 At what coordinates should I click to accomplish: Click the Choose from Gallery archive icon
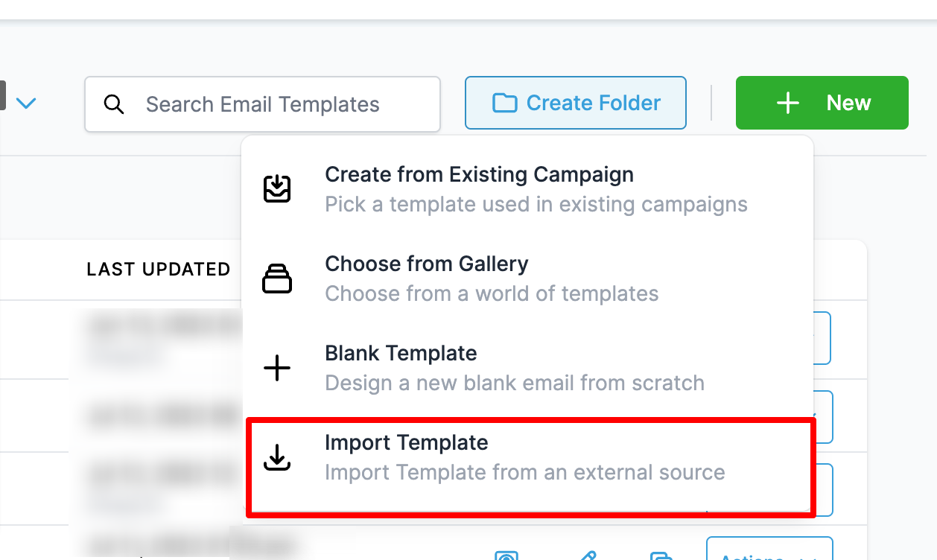[276, 278]
